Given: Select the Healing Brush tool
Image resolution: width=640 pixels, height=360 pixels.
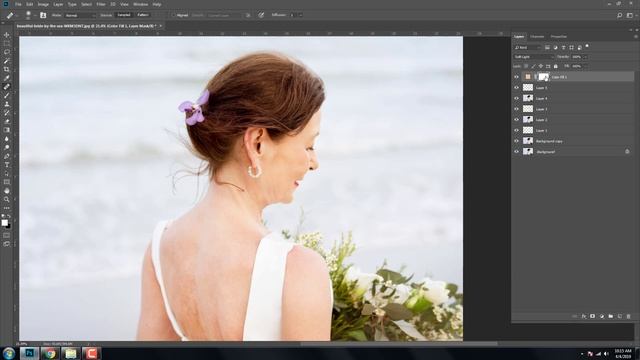Looking at the screenshot, I should [x=7, y=87].
